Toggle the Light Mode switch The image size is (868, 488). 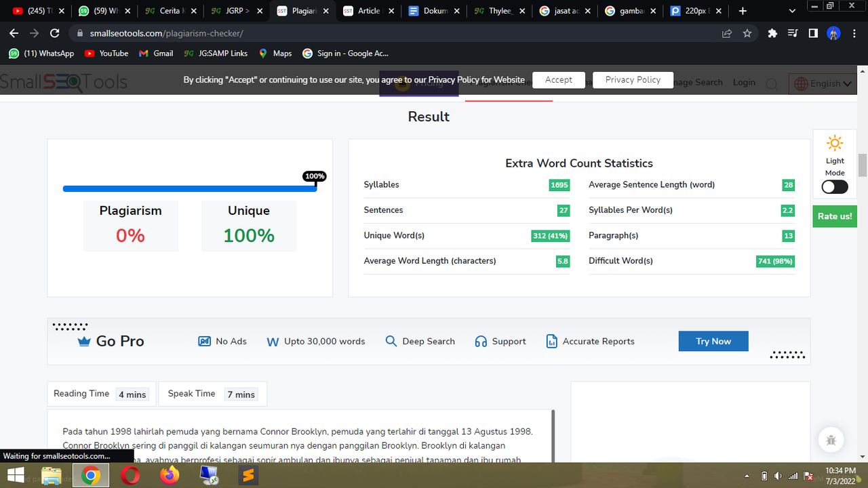point(835,187)
